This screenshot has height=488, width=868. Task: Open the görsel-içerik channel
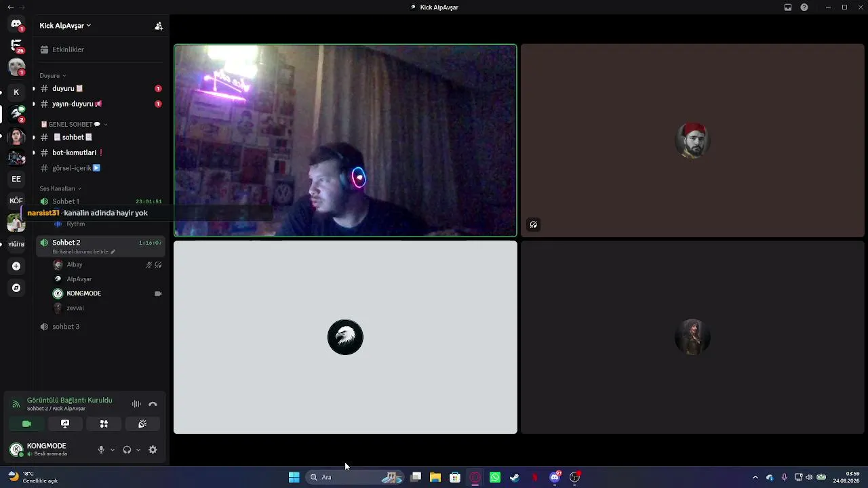coord(100,168)
